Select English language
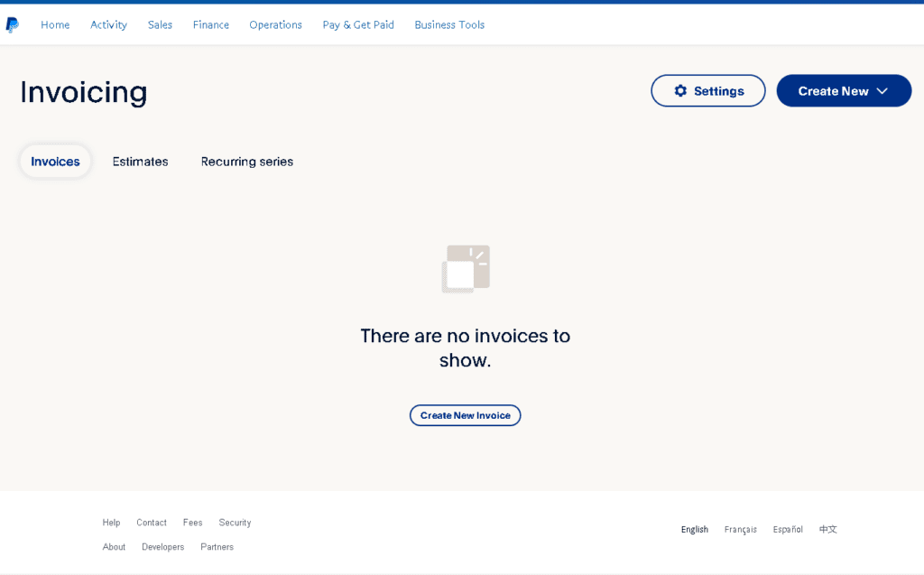 pyautogui.click(x=694, y=530)
